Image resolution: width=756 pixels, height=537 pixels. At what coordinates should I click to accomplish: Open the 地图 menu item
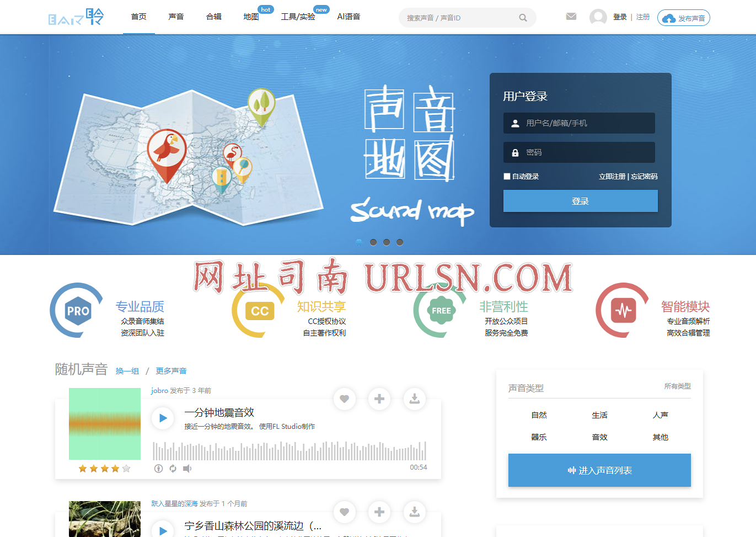251,17
